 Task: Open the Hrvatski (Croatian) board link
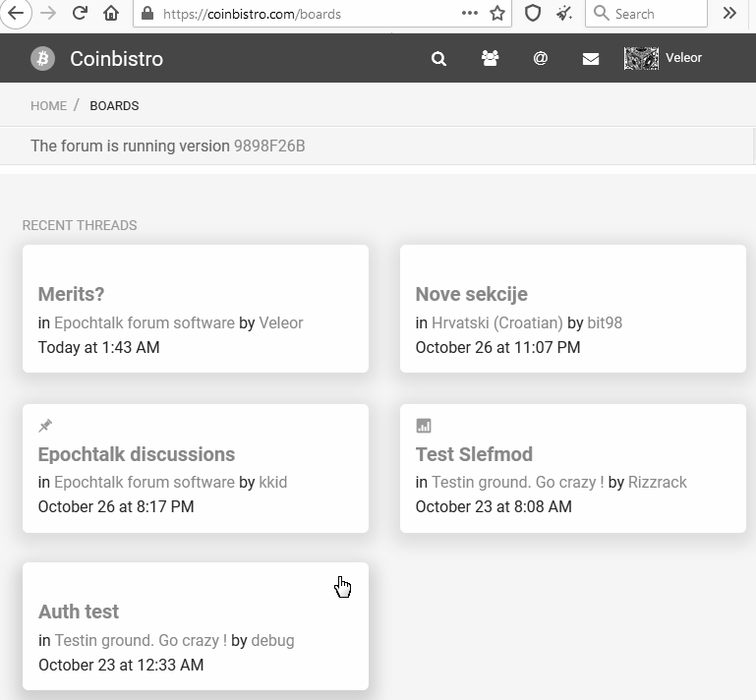497,322
